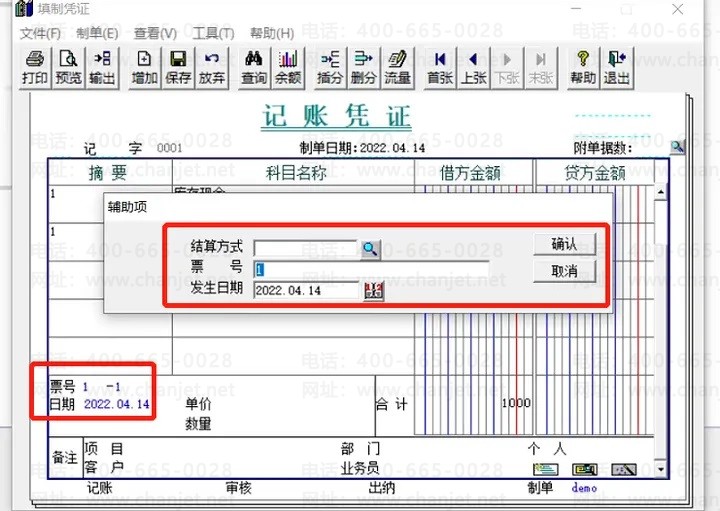Click the first bottom-right voucher icon
This screenshot has height=511, width=720.
pos(546,469)
